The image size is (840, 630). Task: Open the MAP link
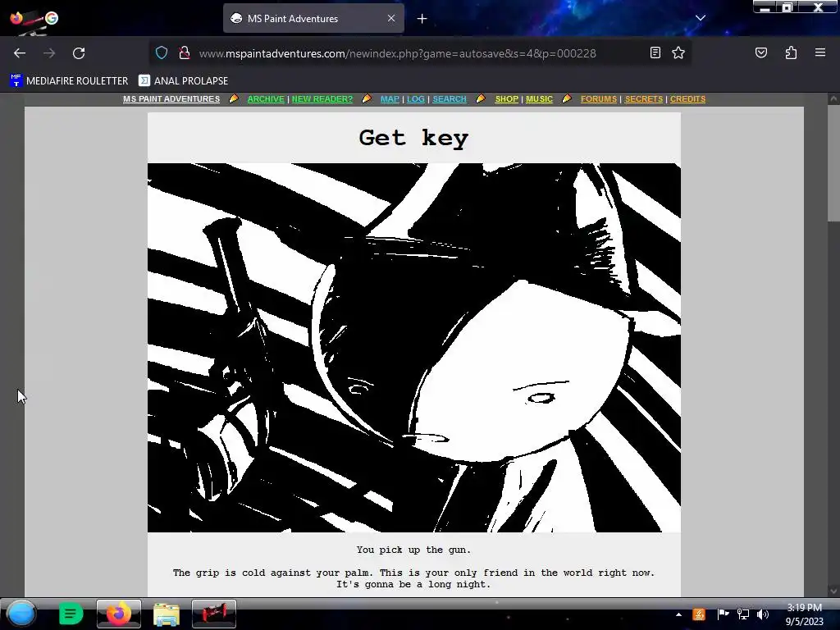[x=390, y=99]
